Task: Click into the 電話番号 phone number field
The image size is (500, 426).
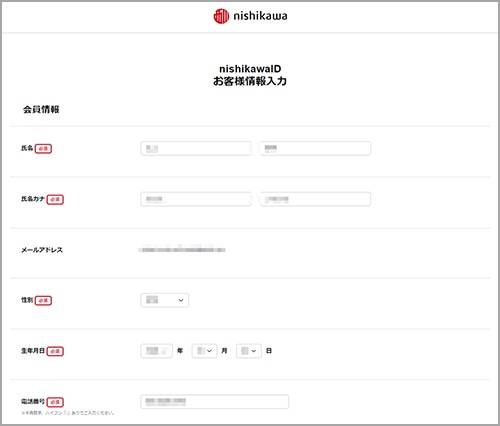Action: click(x=215, y=402)
